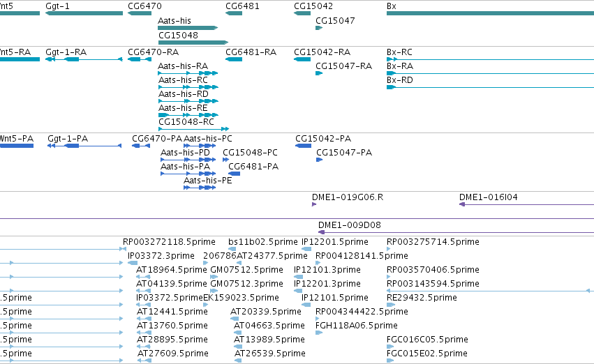Click protein CG15047-PA
The height and width of the screenshot is (364, 594).
coord(344,153)
